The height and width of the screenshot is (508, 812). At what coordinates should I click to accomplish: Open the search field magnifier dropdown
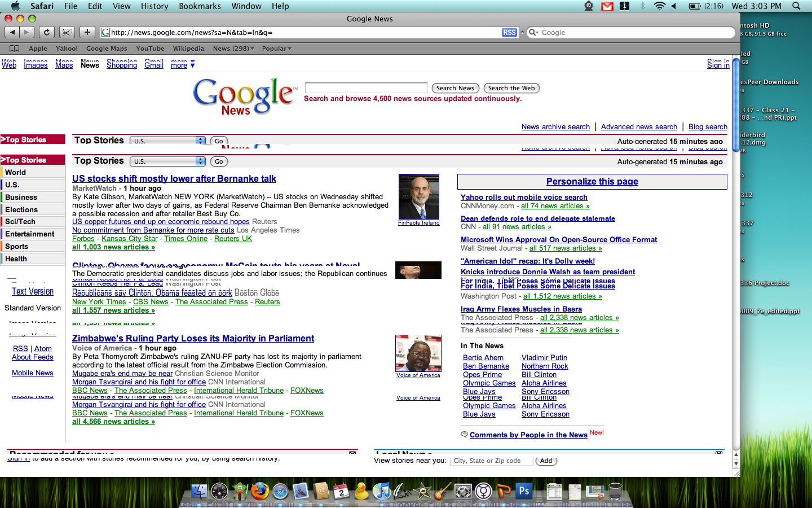click(533, 33)
